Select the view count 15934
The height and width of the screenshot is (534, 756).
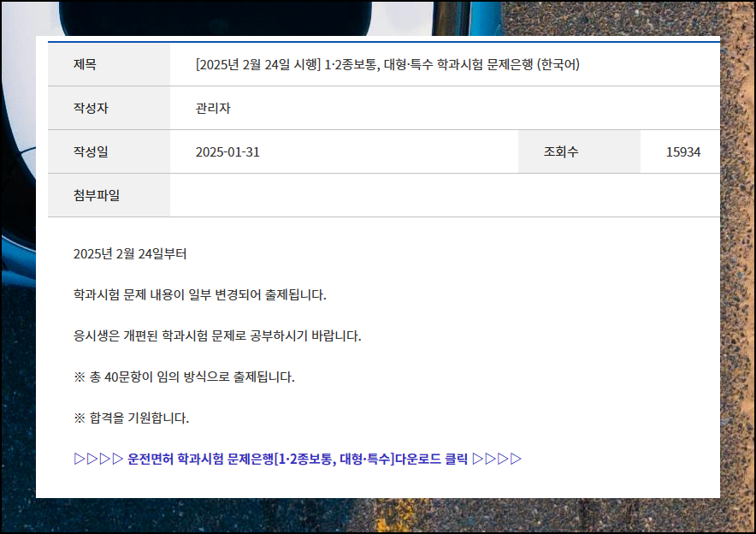[682, 152]
